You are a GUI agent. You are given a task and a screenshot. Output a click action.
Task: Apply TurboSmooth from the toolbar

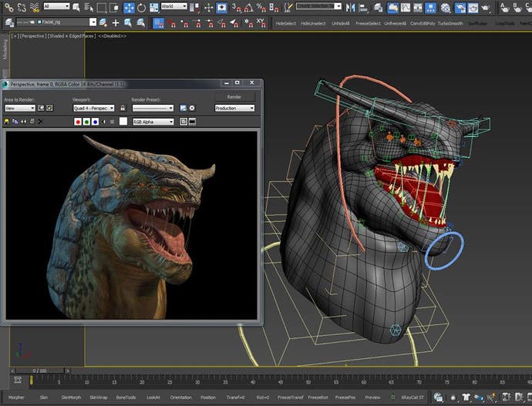coord(450,23)
